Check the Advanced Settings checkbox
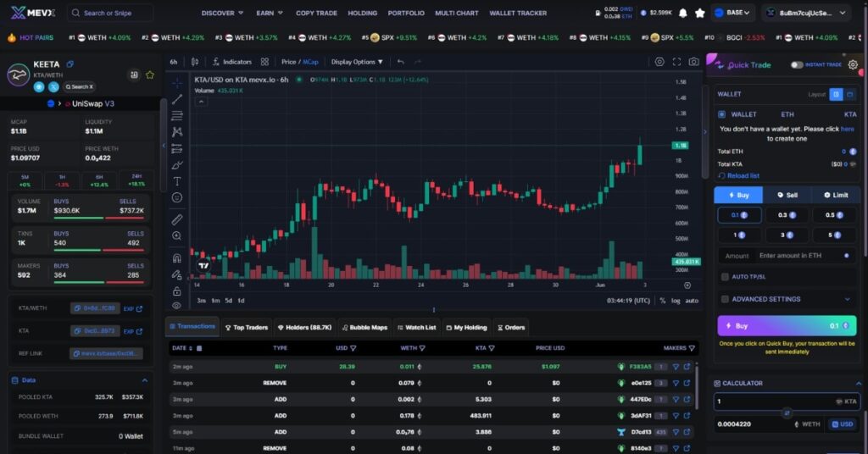 pyautogui.click(x=725, y=299)
